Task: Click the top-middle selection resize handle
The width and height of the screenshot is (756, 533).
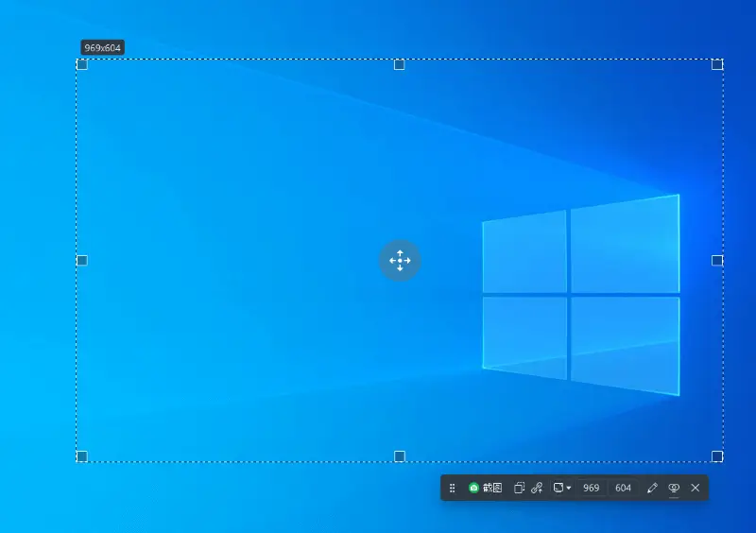Action: [399, 64]
